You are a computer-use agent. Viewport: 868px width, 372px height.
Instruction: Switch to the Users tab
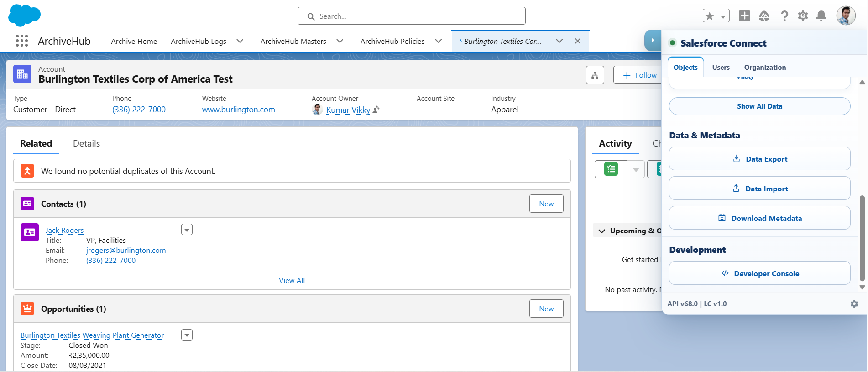coord(721,68)
